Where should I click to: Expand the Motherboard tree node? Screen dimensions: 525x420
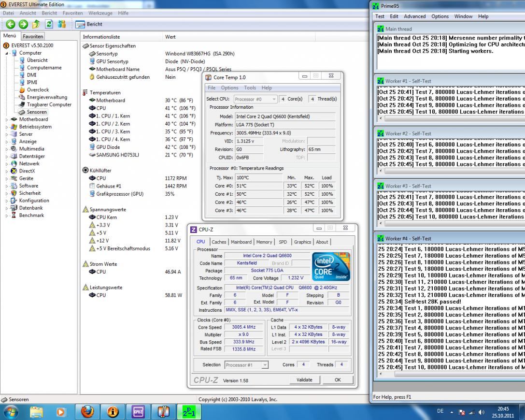6,119
